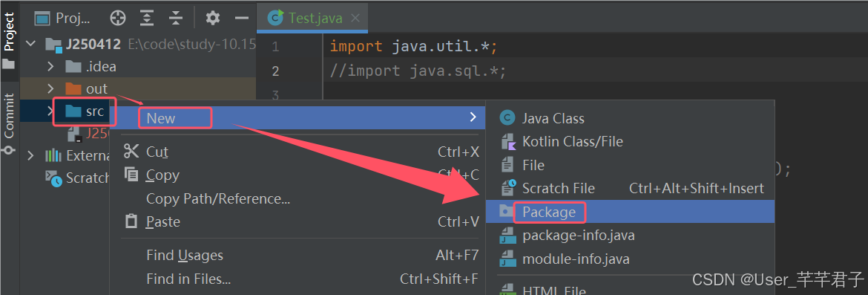
Task: Click the Select Opened File locate icon
Action: pos(118,19)
